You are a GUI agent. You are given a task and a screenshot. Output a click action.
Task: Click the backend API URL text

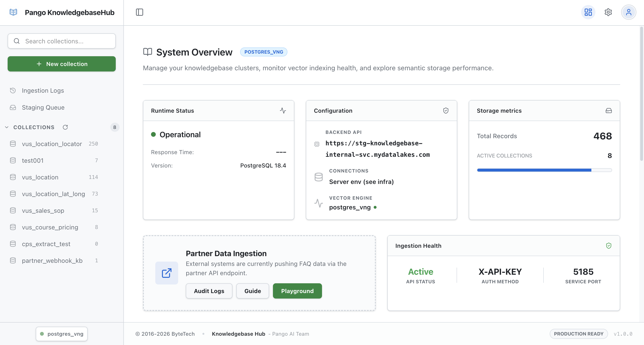coord(377,149)
